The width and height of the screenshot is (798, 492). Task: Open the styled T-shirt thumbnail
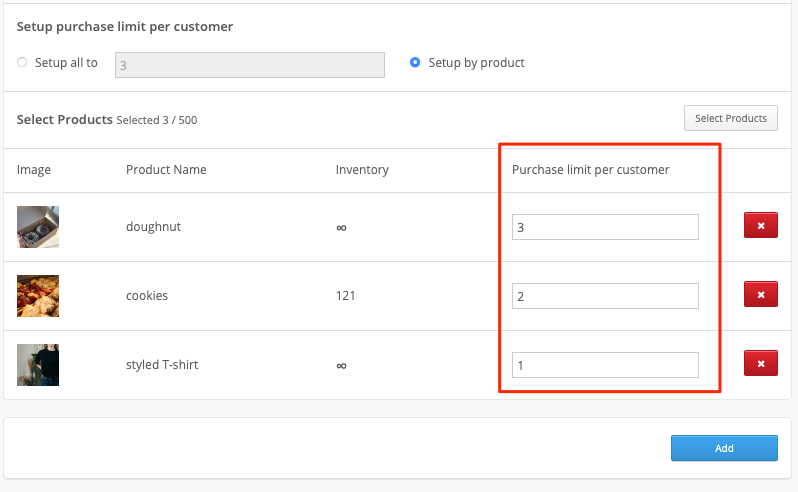point(38,365)
